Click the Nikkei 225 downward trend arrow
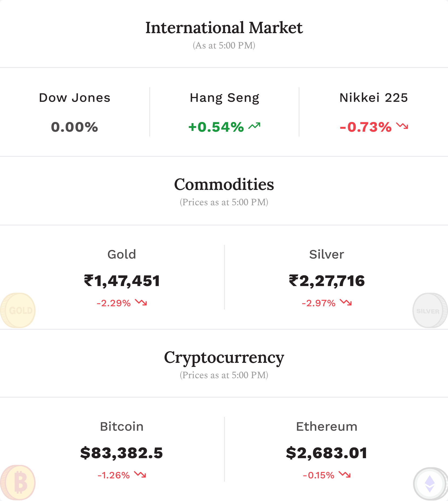This screenshot has height=501, width=448. pyautogui.click(x=402, y=126)
